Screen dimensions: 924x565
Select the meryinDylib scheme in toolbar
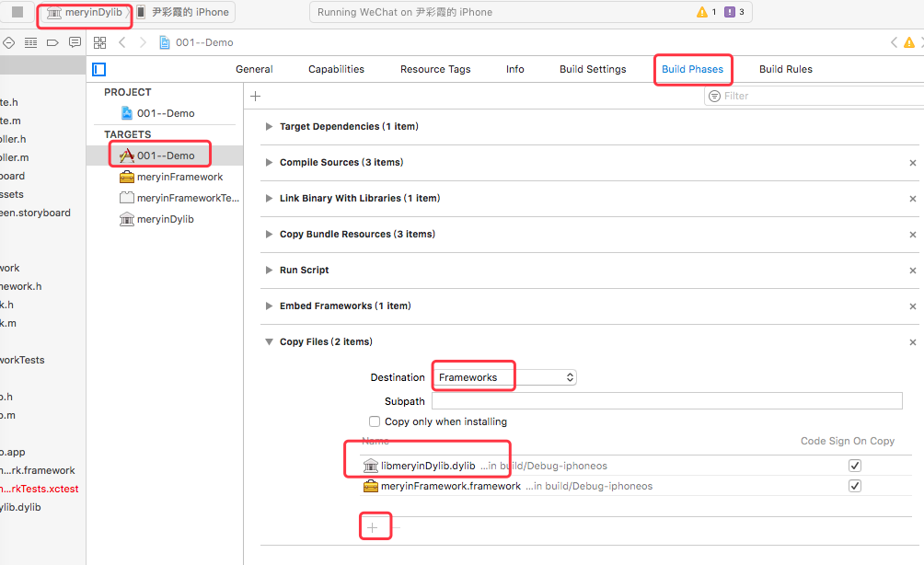pyautogui.click(x=85, y=12)
